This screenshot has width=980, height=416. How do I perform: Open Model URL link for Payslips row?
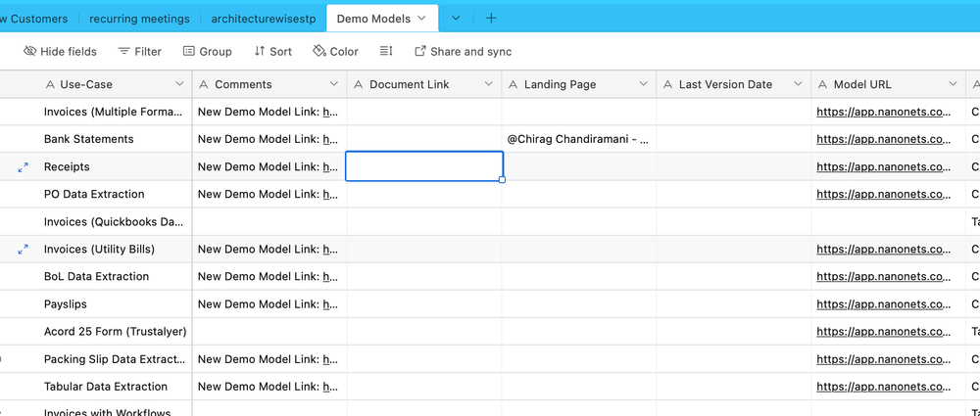[883, 304]
